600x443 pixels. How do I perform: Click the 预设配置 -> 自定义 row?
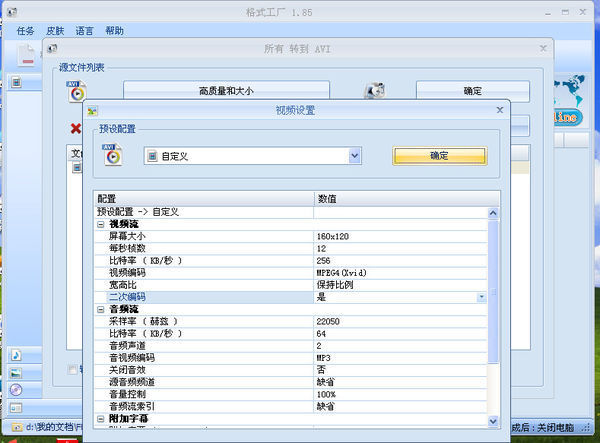291,212
